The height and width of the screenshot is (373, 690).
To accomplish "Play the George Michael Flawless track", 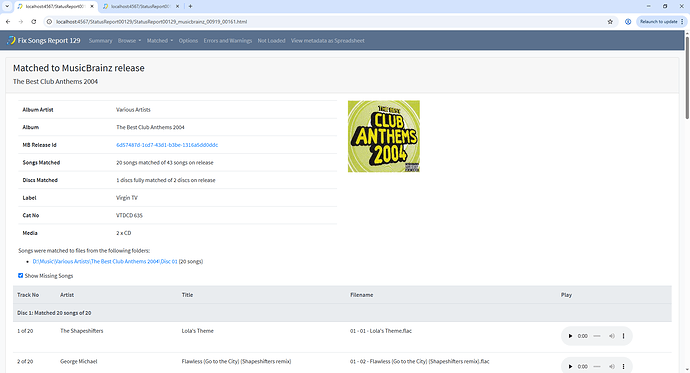I will click(570, 366).
